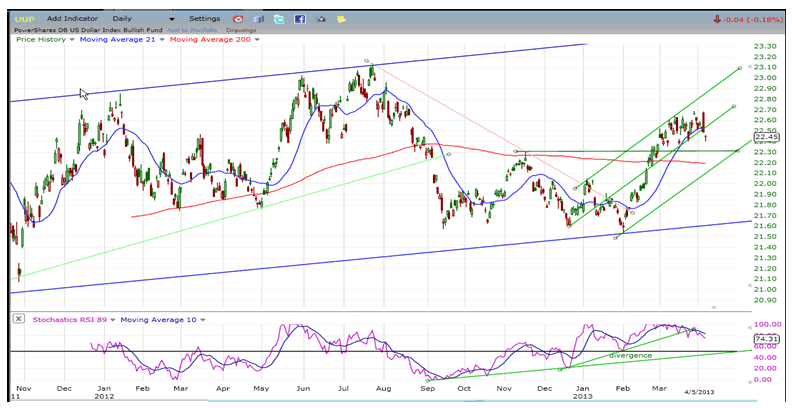
Task: Click the Add to Portfolio link
Action: pos(192,30)
